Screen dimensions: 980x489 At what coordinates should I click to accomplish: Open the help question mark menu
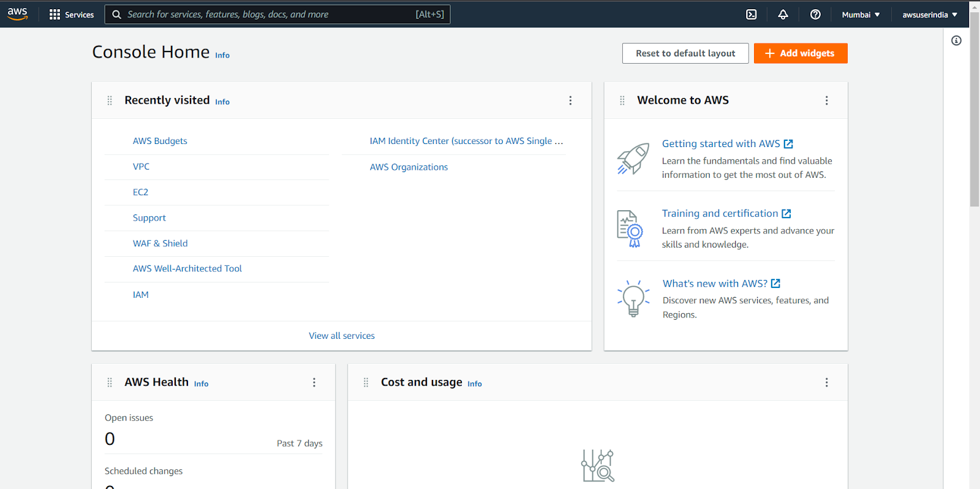point(815,15)
